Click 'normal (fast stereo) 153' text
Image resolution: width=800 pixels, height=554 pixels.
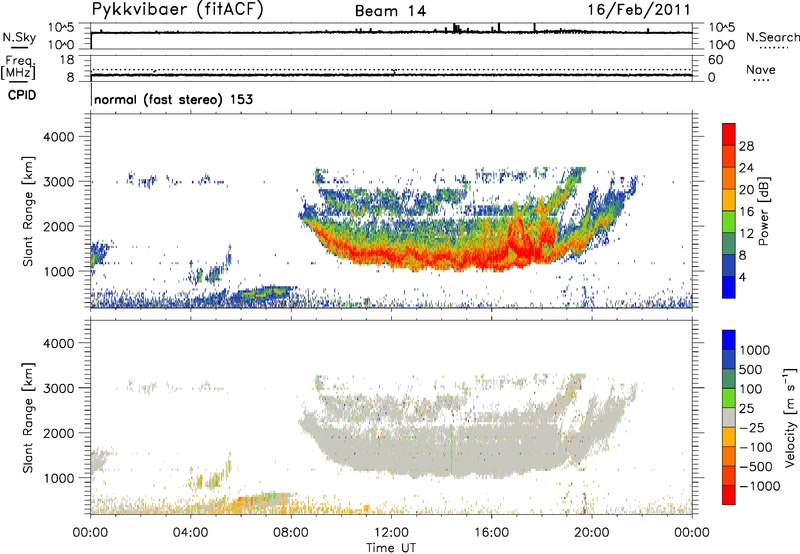[173, 99]
